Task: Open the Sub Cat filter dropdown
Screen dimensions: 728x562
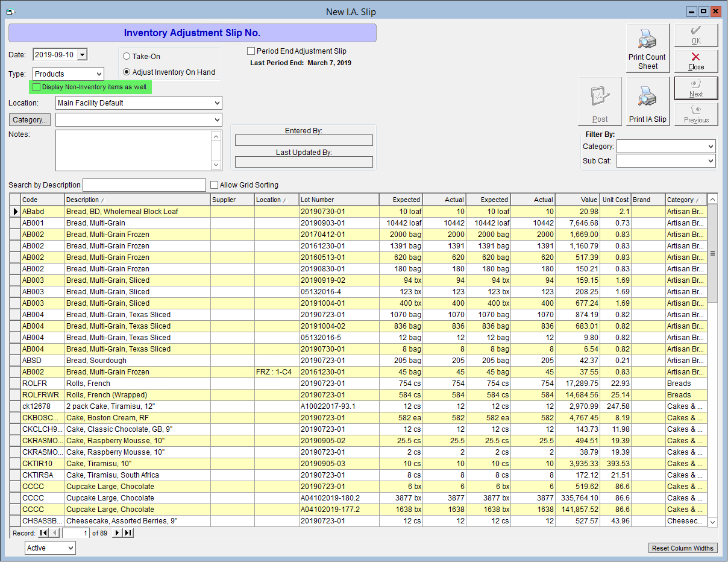Action: (x=711, y=161)
